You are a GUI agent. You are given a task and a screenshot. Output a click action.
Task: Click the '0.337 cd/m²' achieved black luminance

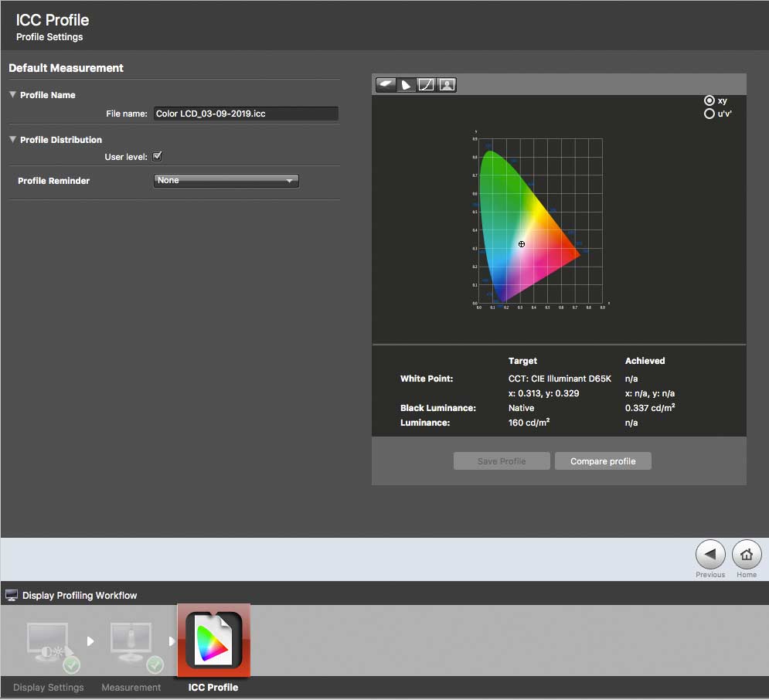(650, 407)
